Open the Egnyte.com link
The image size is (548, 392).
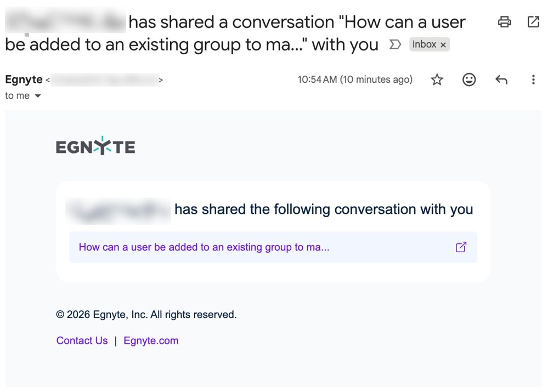click(151, 340)
